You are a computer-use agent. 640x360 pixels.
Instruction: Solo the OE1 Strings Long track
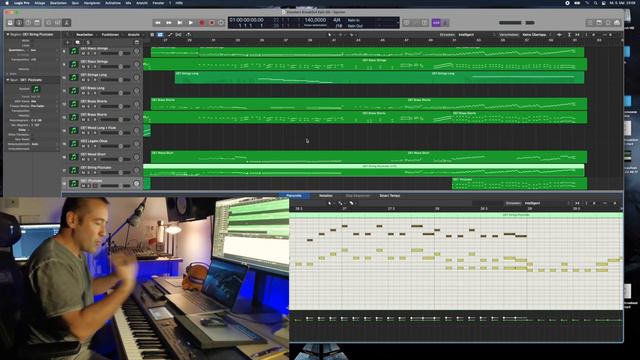[x=89, y=80]
